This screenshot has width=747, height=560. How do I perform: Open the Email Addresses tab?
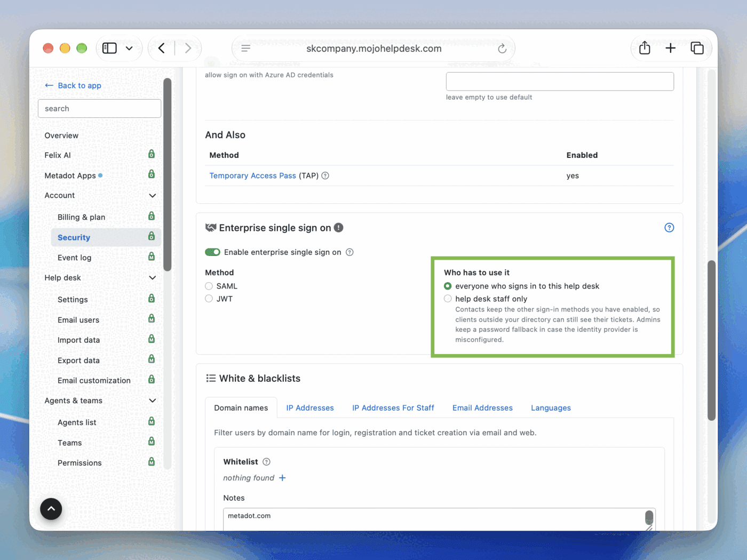pyautogui.click(x=482, y=408)
